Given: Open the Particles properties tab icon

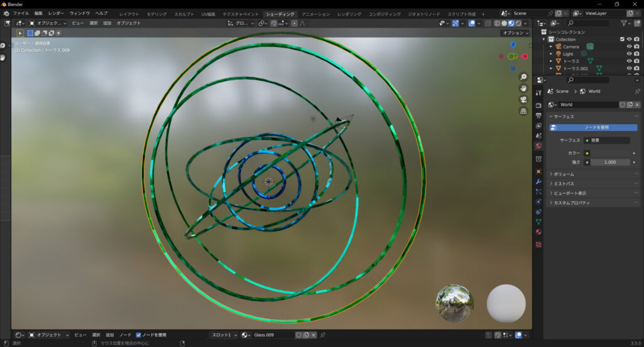Looking at the screenshot, I should pos(538,191).
